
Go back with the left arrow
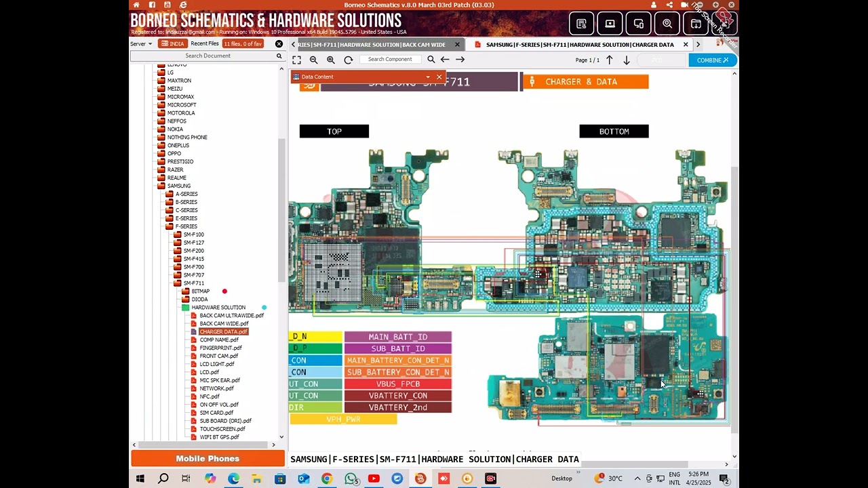pyautogui.click(x=445, y=60)
